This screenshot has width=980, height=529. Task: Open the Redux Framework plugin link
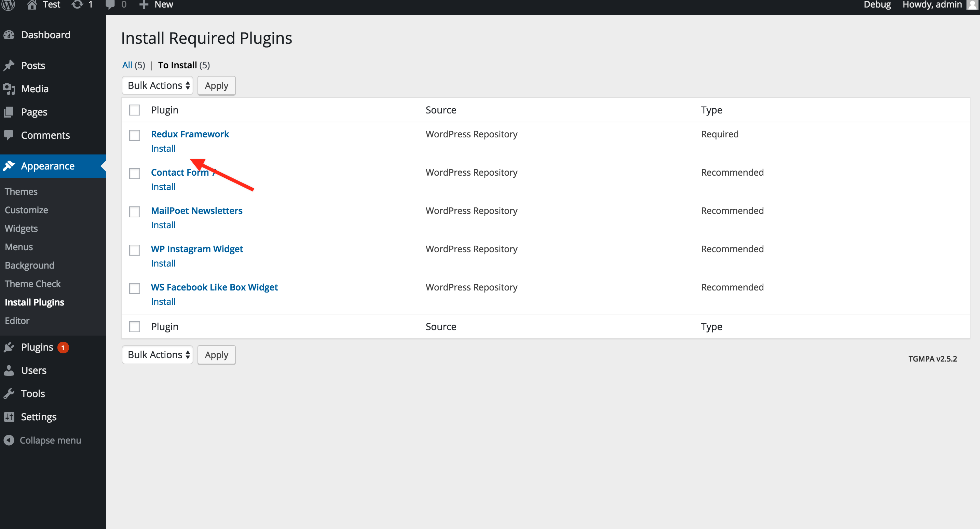pyautogui.click(x=190, y=134)
